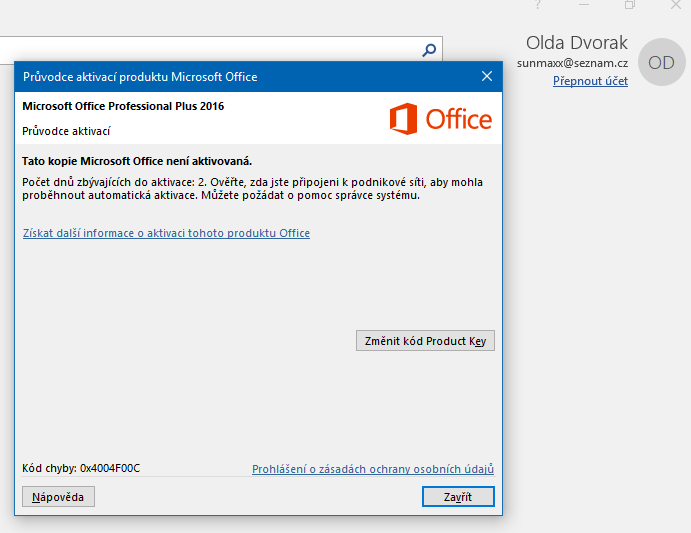Click email sunmaxx@seznam.cz

click(x=572, y=63)
